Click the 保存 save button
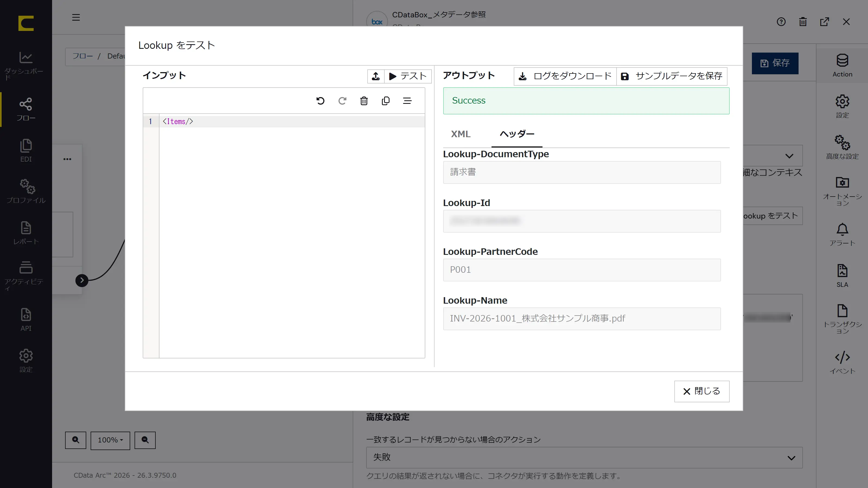This screenshot has height=488, width=868. click(x=775, y=63)
